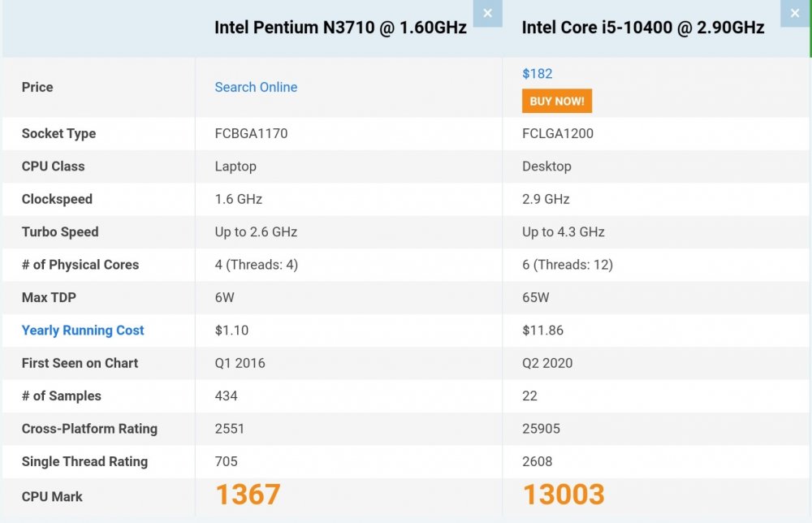Open the Yearly Running Cost link

pyautogui.click(x=83, y=331)
